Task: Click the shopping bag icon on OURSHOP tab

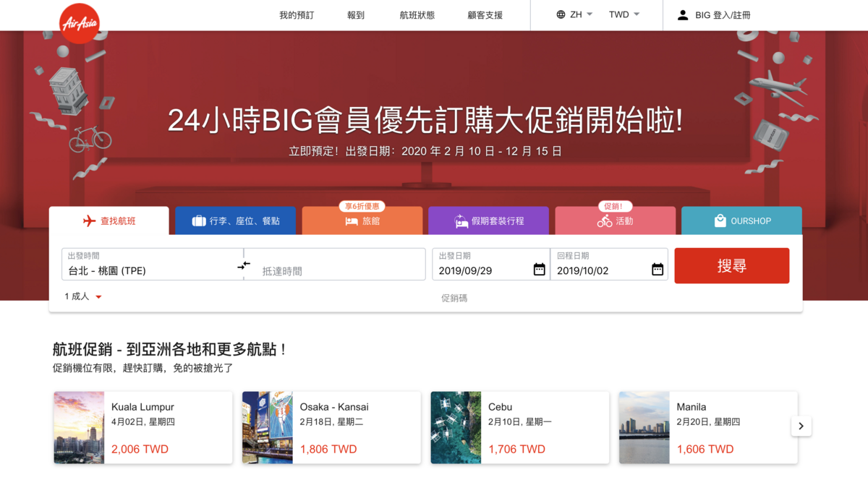Action: 720,221
